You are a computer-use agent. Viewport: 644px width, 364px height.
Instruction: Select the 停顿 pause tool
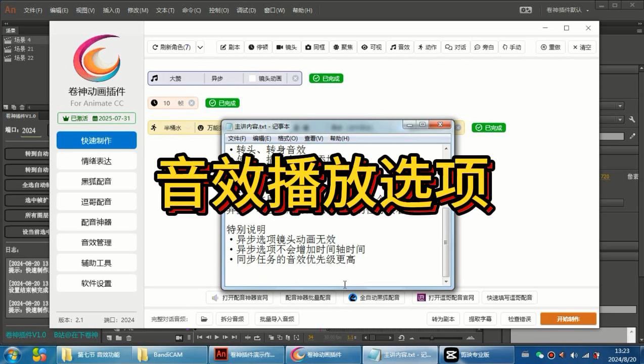coord(258,47)
